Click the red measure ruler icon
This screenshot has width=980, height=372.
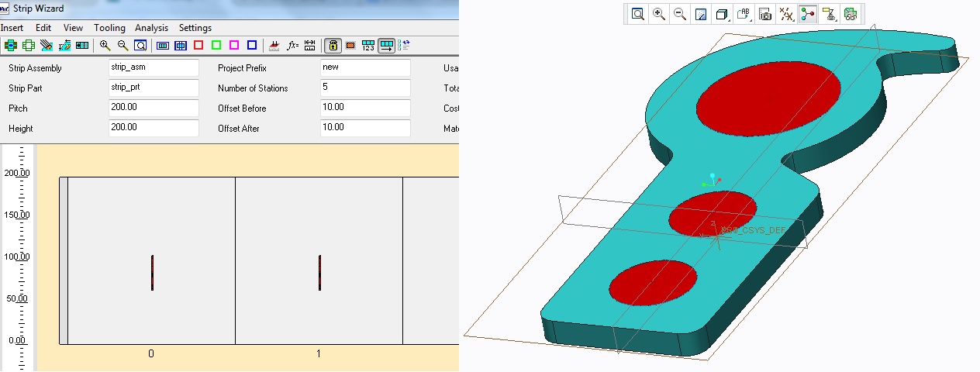[x=274, y=45]
